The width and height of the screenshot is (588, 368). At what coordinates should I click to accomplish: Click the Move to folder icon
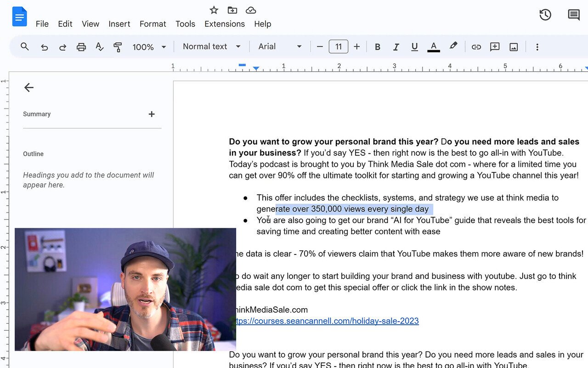232,10
